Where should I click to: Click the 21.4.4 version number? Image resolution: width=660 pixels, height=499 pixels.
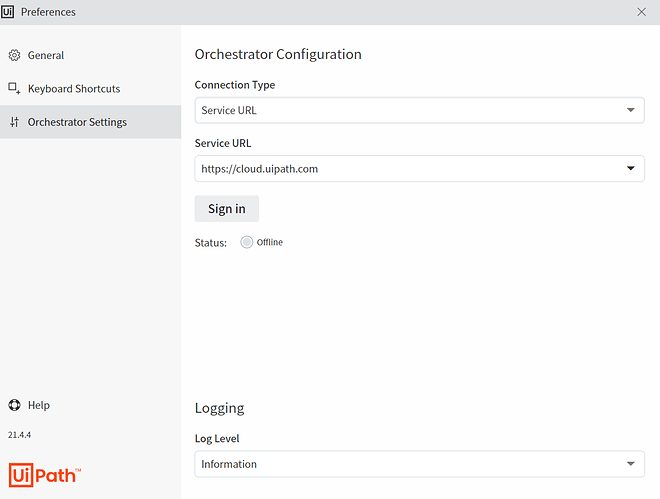[19, 435]
